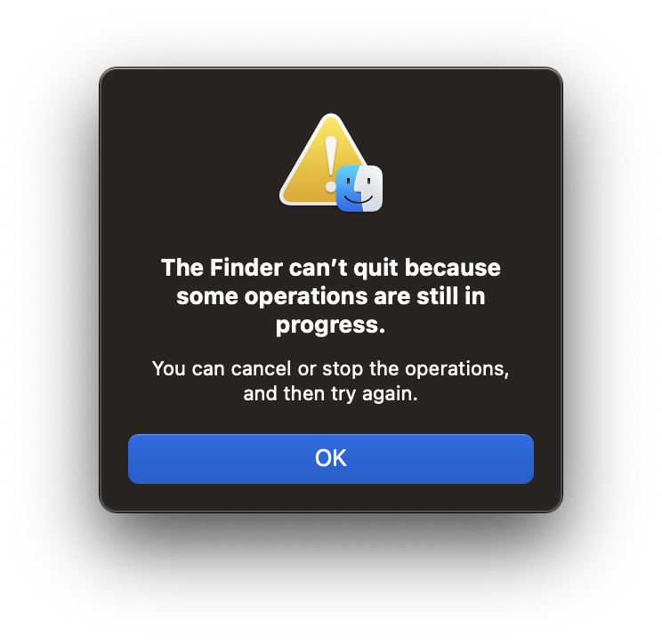Click "some operations are still in" line
Screen dimensions: 662x644
tap(331, 296)
